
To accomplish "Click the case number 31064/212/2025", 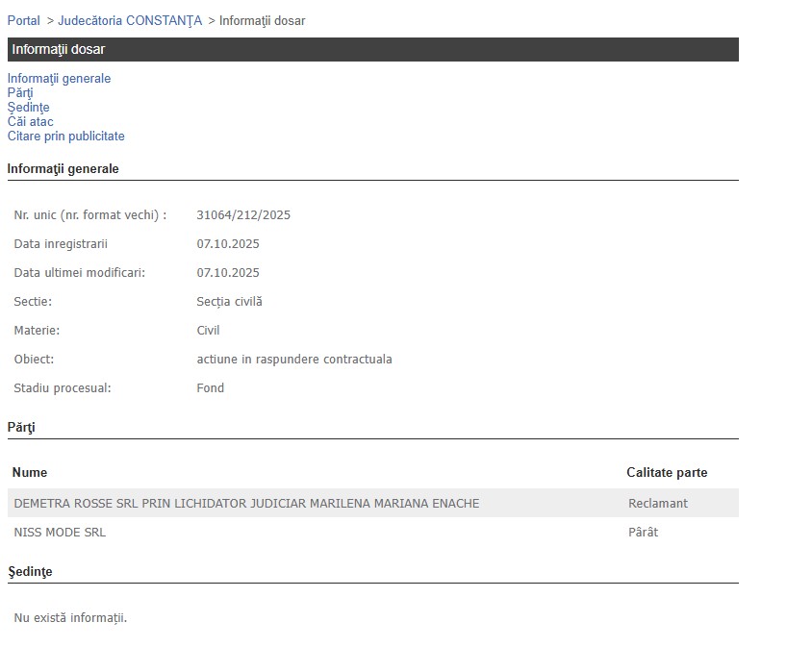I will tap(243, 215).
